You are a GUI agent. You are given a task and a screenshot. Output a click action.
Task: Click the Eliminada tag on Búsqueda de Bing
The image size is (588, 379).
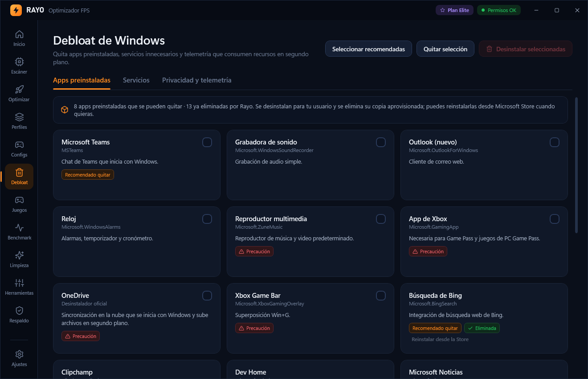482,328
